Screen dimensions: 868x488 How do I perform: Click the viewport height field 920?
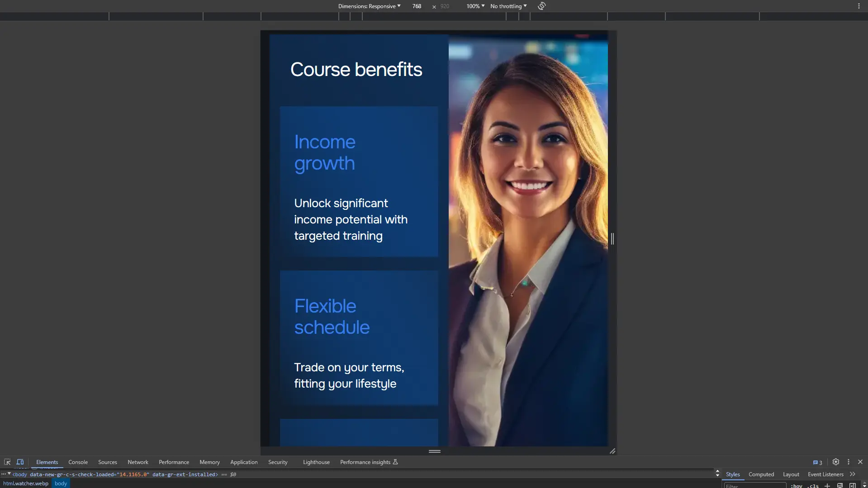pyautogui.click(x=445, y=6)
